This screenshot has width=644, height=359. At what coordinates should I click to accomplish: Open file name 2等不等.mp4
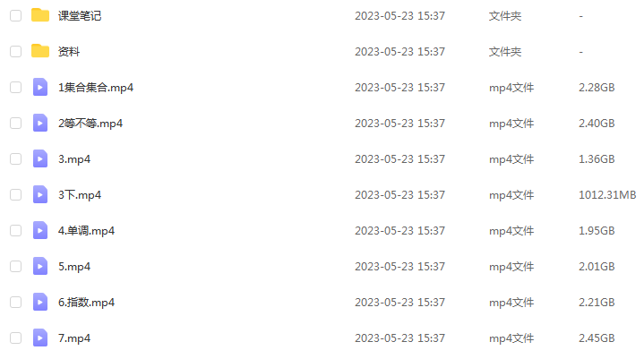[x=90, y=123]
